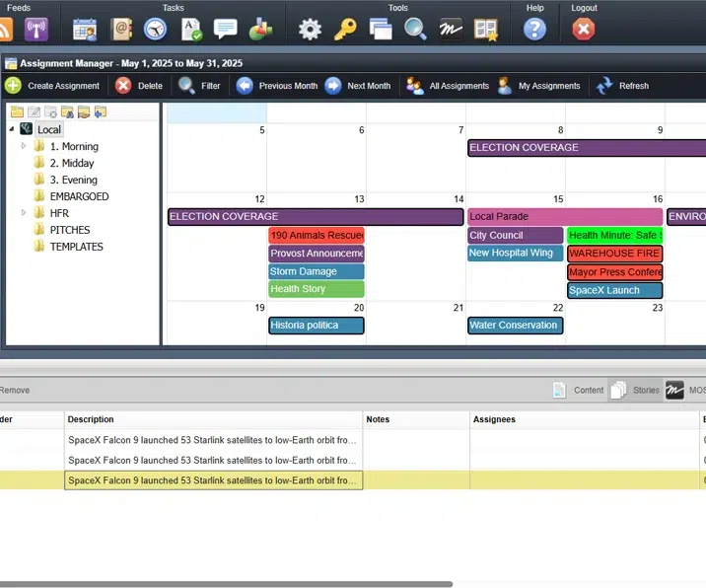Open the gear settings tool
Screen dimensions: 706x588
point(311,30)
